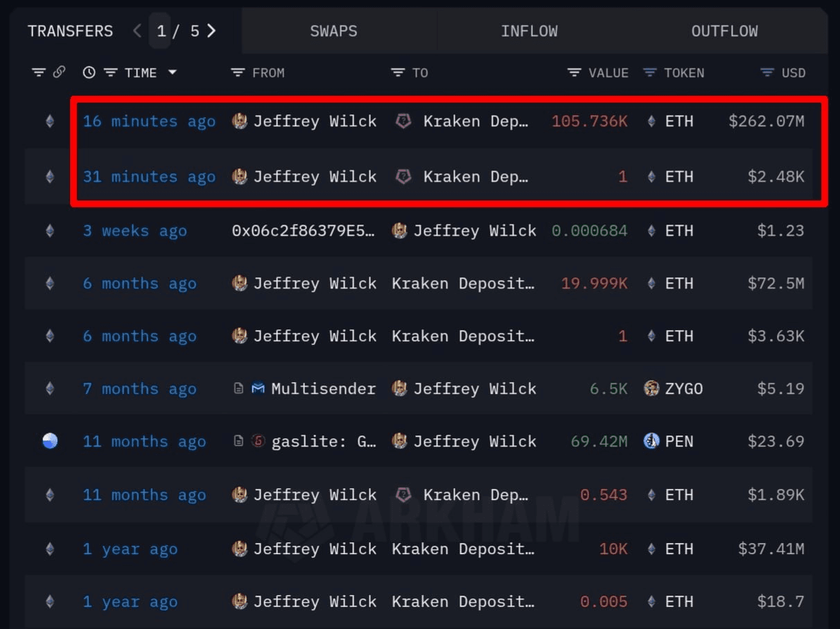Open the TOKEN column filter icon
The image size is (840, 629).
click(649, 73)
